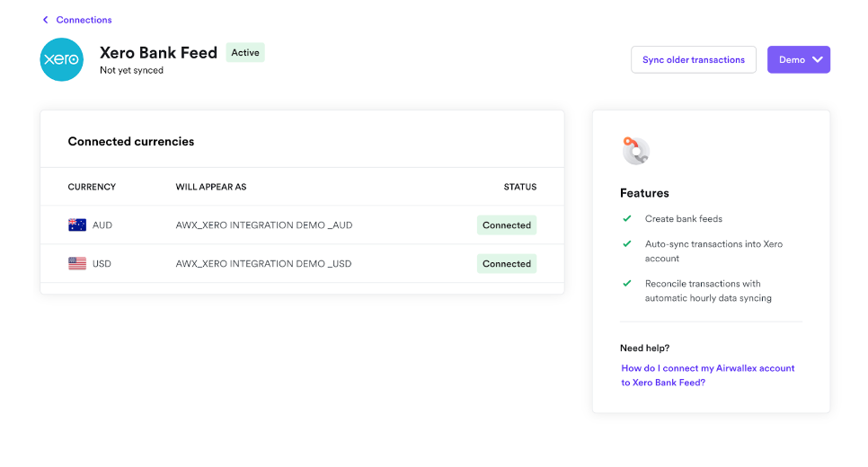Screen dimensions: 868x467
Task: Click the Active status badge
Action: pos(245,53)
